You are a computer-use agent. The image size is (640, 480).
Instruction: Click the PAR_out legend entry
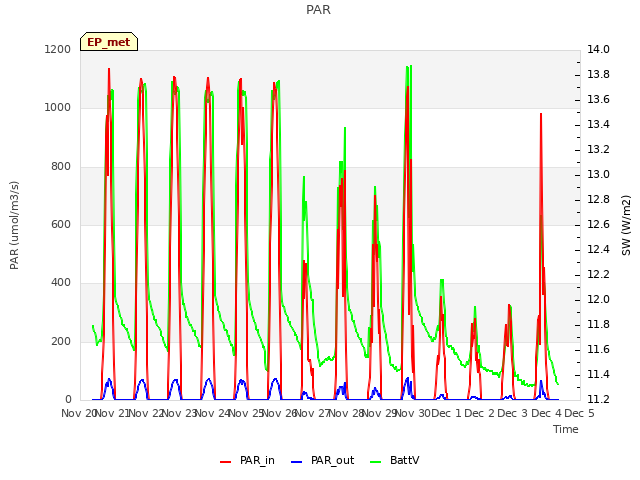[x=322, y=460]
